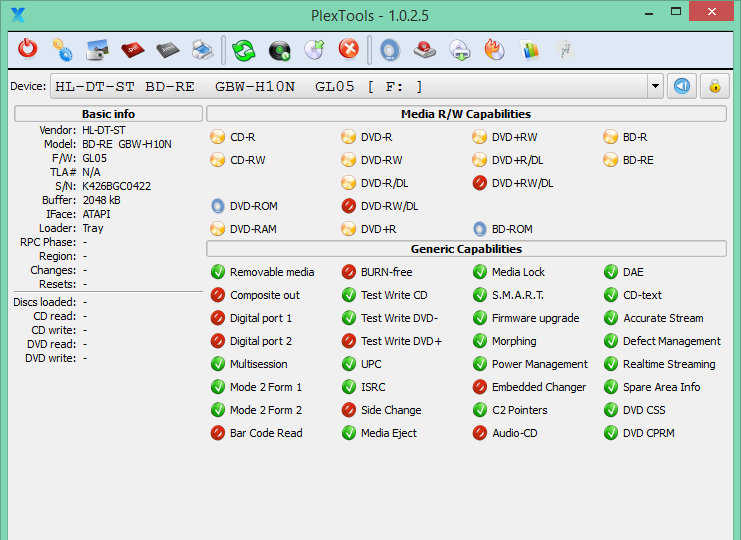Screen dimensions: 741x540
Task: Export report with the PDF icon
Action: pyautogui.click(x=133, y=49)
